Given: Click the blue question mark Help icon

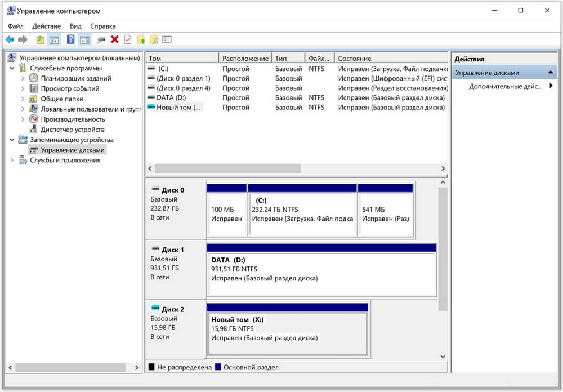Looking at the screenshot, I should (x=70, y=39).
